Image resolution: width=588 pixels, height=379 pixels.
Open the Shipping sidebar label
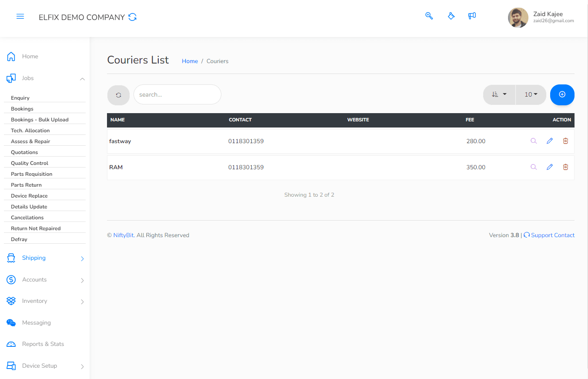tap(34, 258)
